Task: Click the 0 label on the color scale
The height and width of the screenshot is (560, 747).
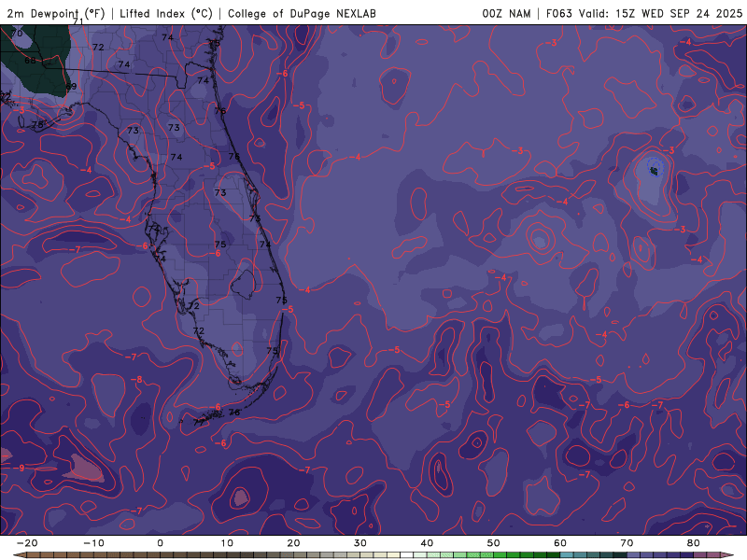Action: (x=160, y=543)
